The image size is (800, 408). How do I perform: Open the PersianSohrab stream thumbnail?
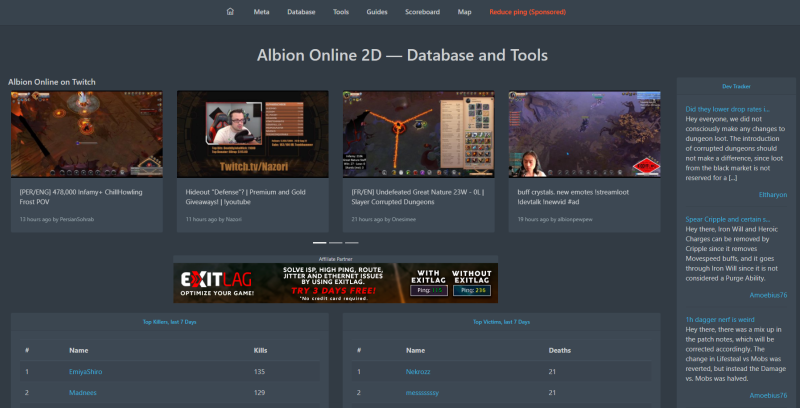point(87,134)
